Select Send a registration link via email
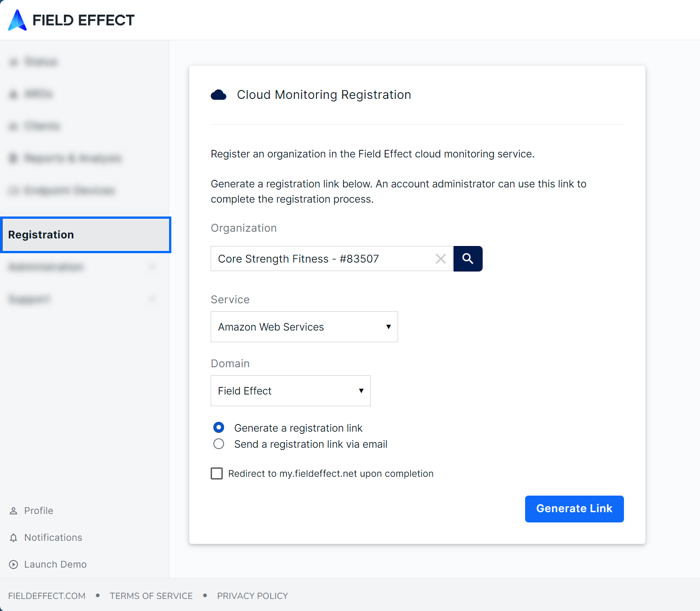Viewport: 700px width, 611px height. click(219, 444)
